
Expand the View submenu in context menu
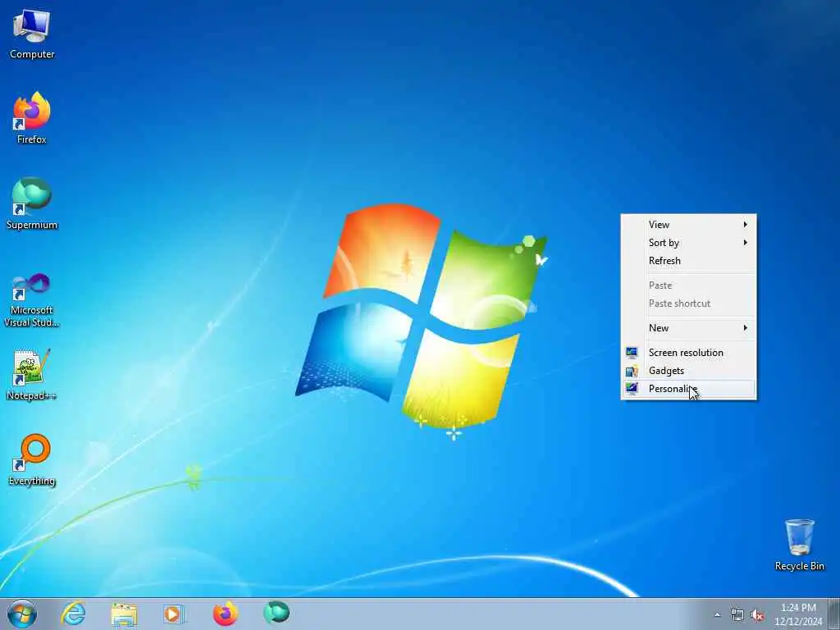[689, 225]
